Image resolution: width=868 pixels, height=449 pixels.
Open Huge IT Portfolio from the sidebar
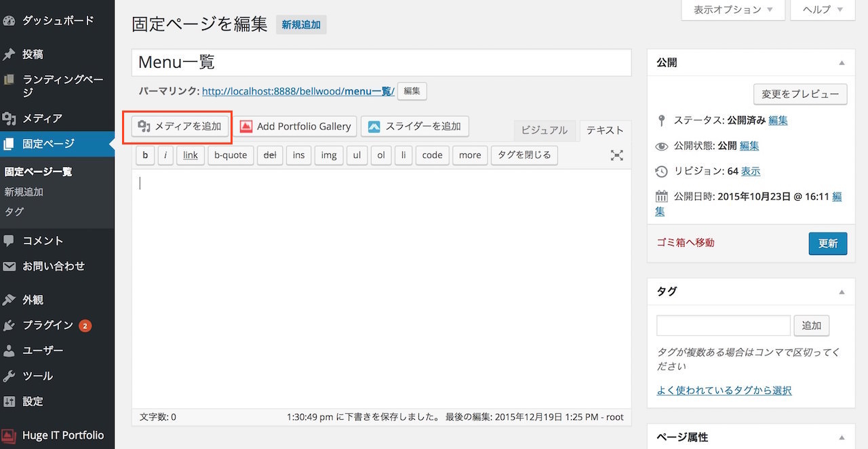tap(58, 435)
